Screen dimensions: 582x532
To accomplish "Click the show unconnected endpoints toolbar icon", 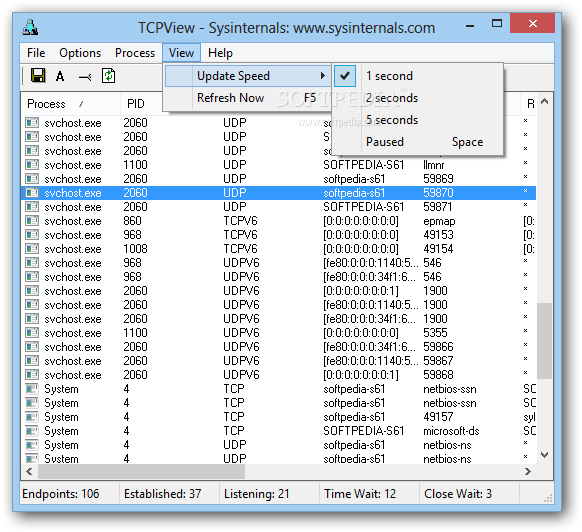I will tap(85, 77).
